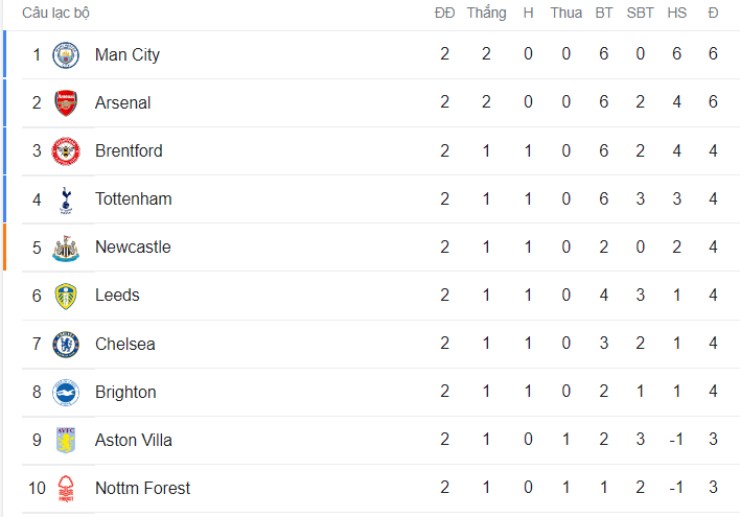Click the Nottm Forest club crest
Screen dimensions: 740x517
click(66, 488)
